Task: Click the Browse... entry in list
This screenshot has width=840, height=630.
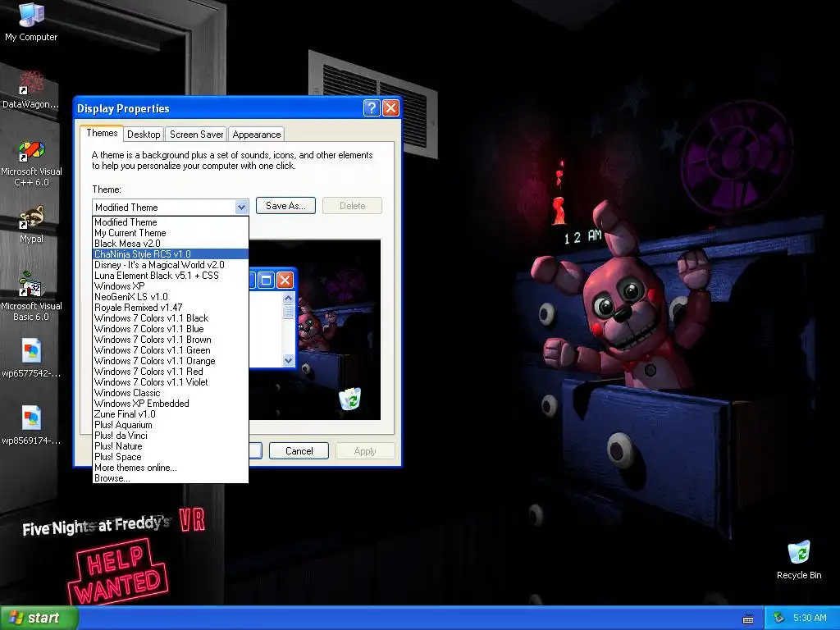Action: point(171,478)
